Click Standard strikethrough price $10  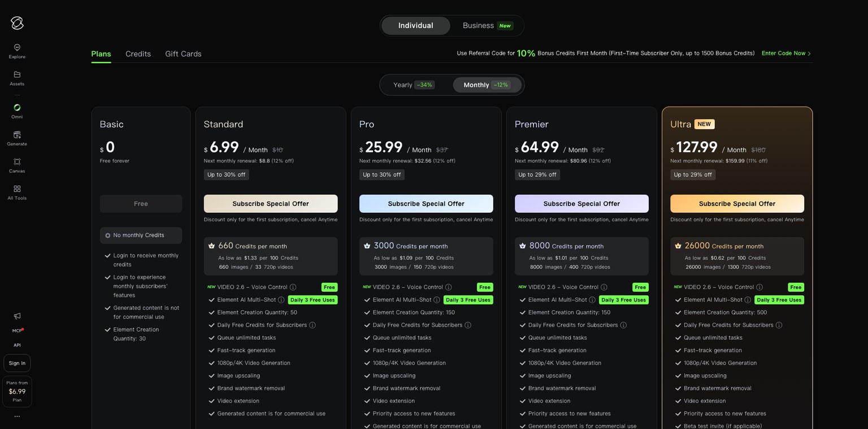(277, 150)
